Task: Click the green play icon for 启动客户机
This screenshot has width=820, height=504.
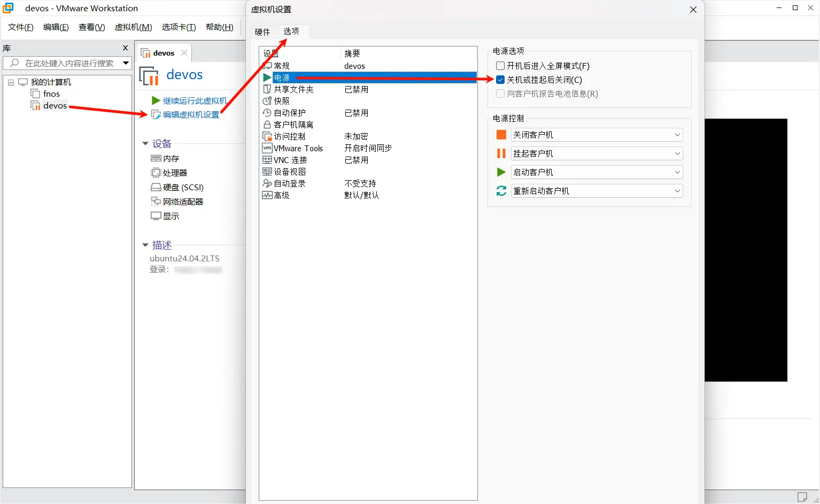Action: [501, 172]
